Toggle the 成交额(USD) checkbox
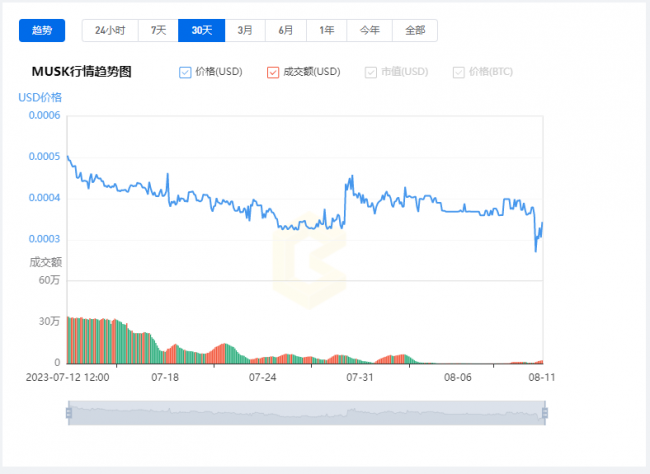This screenshot has height=474, width=650. coord(273,72)
